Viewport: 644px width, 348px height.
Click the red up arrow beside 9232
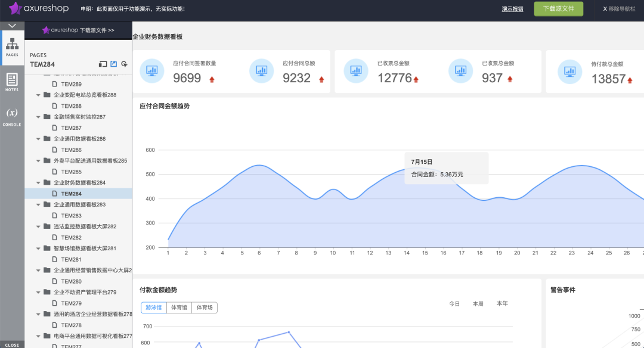321,79
